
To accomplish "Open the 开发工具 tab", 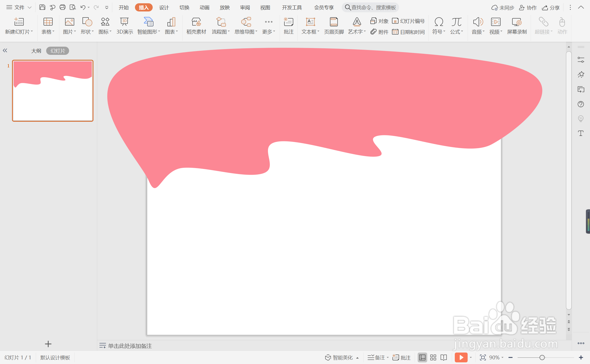I will tap(292, 7).
